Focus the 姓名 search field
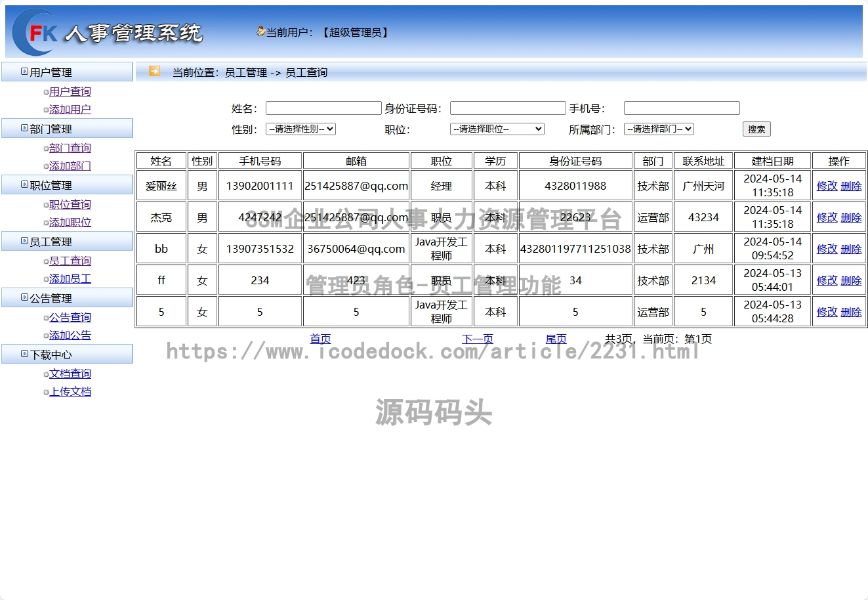This screenshot has width=868, height=600. (x=323, y=108)
